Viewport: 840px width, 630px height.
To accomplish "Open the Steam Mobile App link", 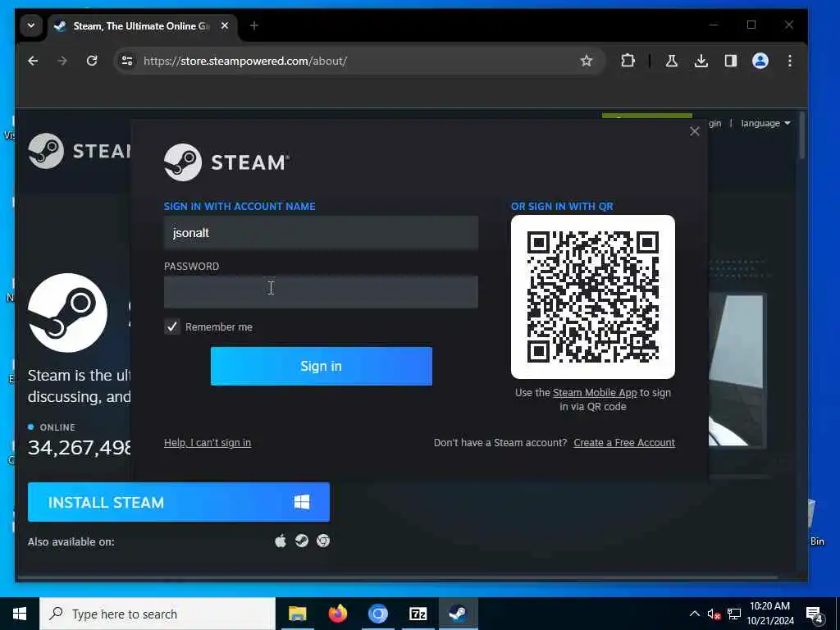I will [x=595, y=393].
